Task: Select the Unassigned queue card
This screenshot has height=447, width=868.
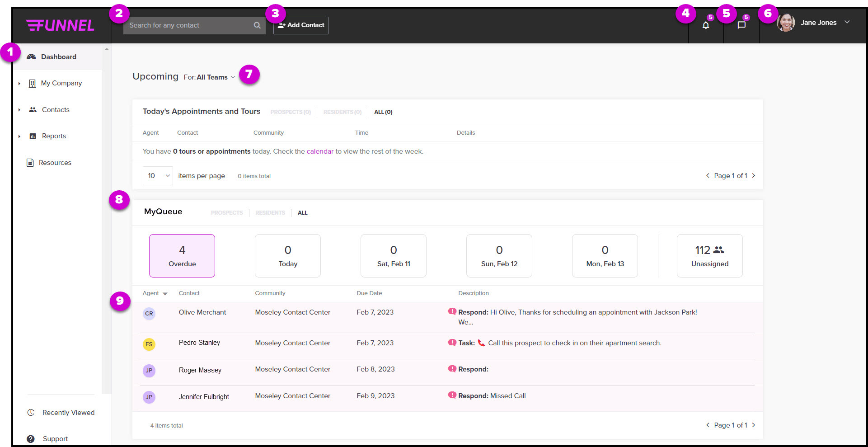Action: [709, 256]
